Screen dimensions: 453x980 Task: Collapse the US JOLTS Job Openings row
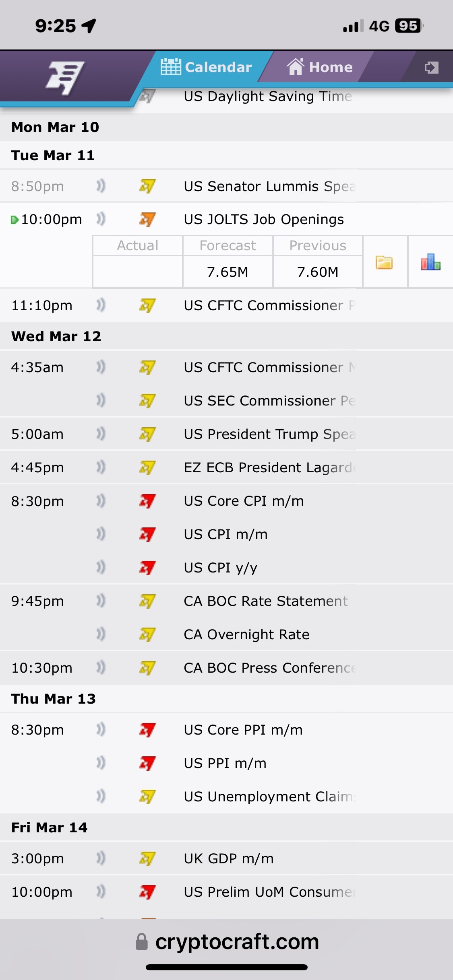[226, 219]
